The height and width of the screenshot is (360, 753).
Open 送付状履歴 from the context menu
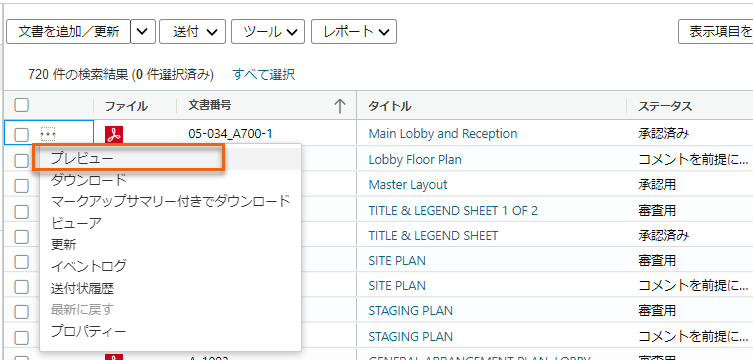82,288
